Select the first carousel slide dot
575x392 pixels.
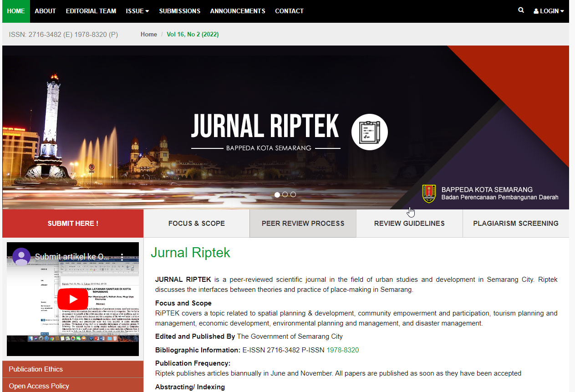277,194
